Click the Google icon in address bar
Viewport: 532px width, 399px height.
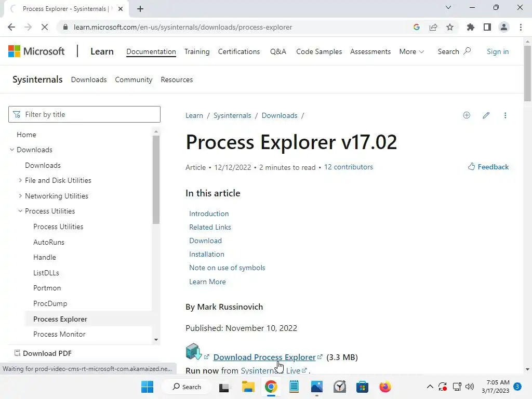417,27
